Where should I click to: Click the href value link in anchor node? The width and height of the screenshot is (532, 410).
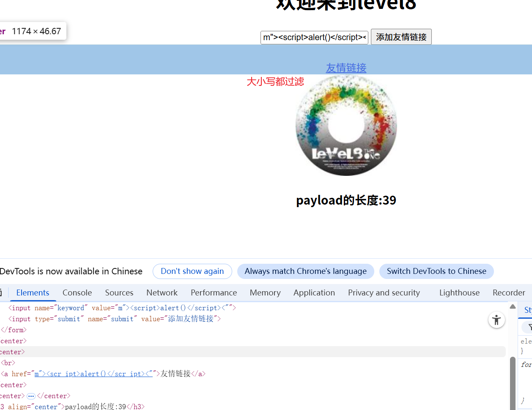click(93, 374)
